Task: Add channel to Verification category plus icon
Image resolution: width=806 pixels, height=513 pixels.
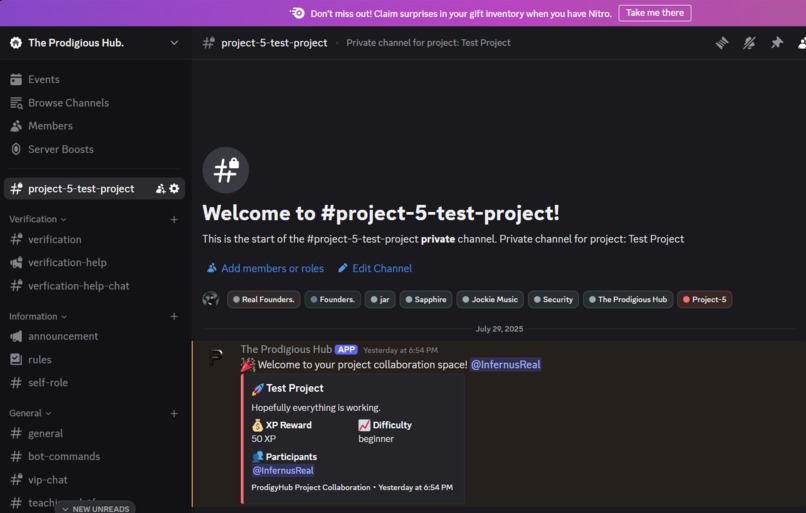Action: tap(174, 219)
